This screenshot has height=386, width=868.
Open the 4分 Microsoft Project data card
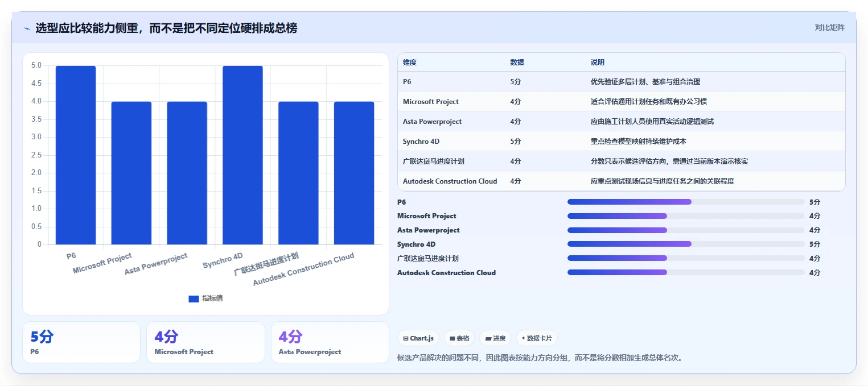(x=205, y=342)
